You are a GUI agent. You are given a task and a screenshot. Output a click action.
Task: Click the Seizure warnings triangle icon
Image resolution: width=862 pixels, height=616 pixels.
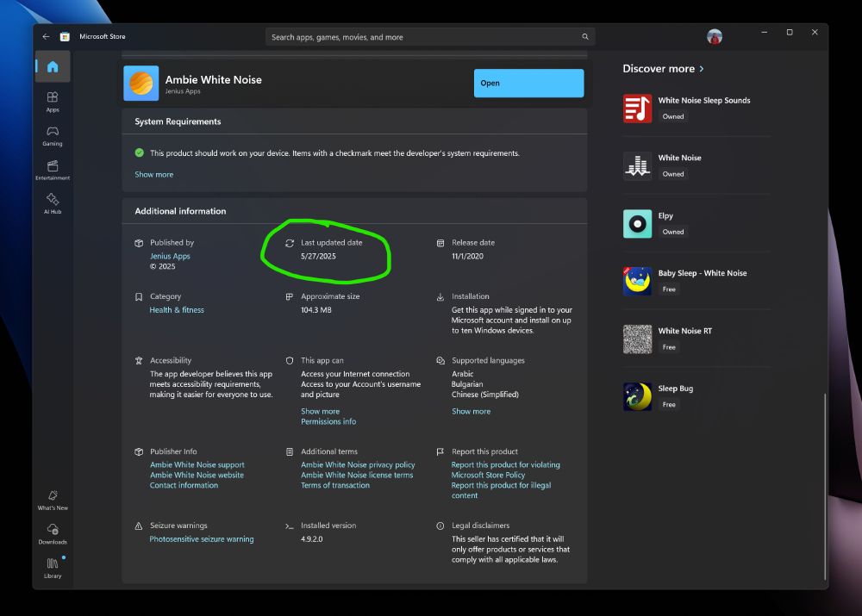[139, 526]
